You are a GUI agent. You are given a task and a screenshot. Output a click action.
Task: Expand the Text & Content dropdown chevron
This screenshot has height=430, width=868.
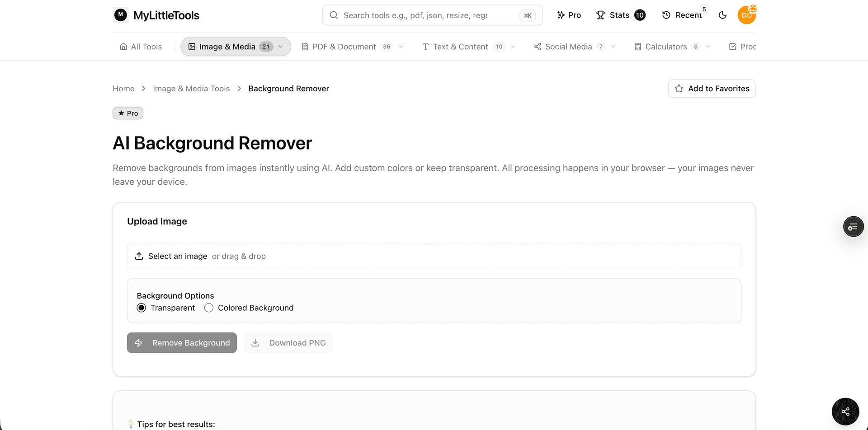[513, 47]
